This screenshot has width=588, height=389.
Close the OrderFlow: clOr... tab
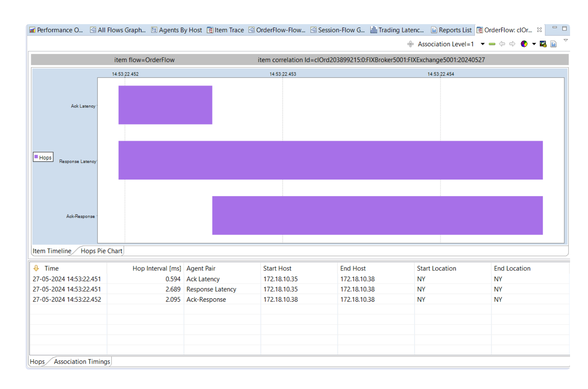539,30
